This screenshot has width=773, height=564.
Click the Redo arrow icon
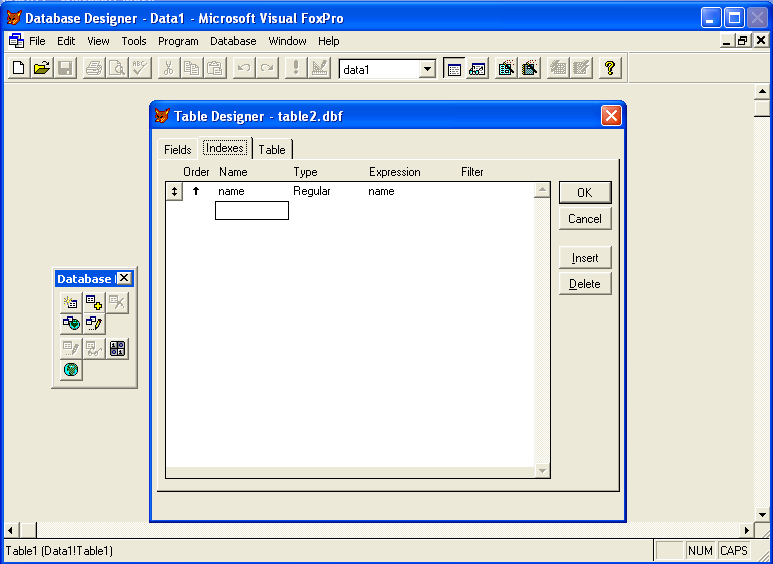267,68
